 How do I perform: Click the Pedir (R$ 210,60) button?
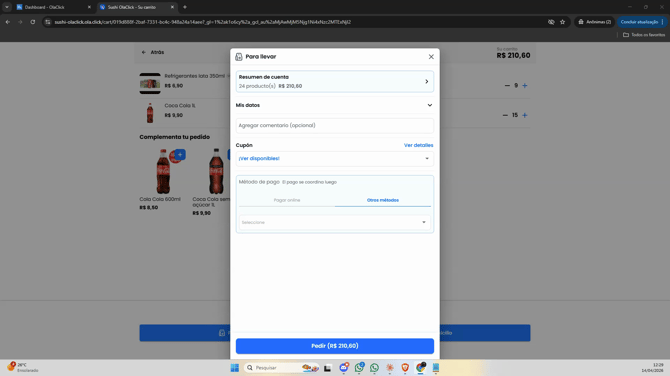[x=335, y=346]
